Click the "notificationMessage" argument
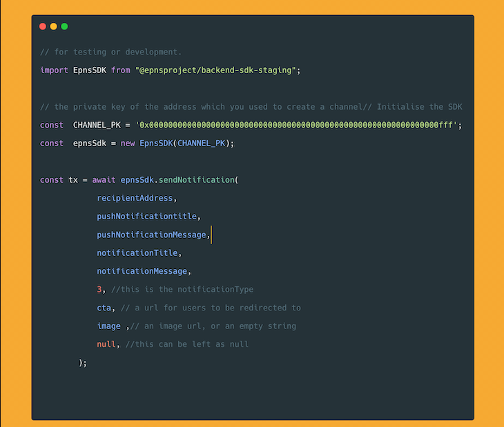 (x=142, y=272)
